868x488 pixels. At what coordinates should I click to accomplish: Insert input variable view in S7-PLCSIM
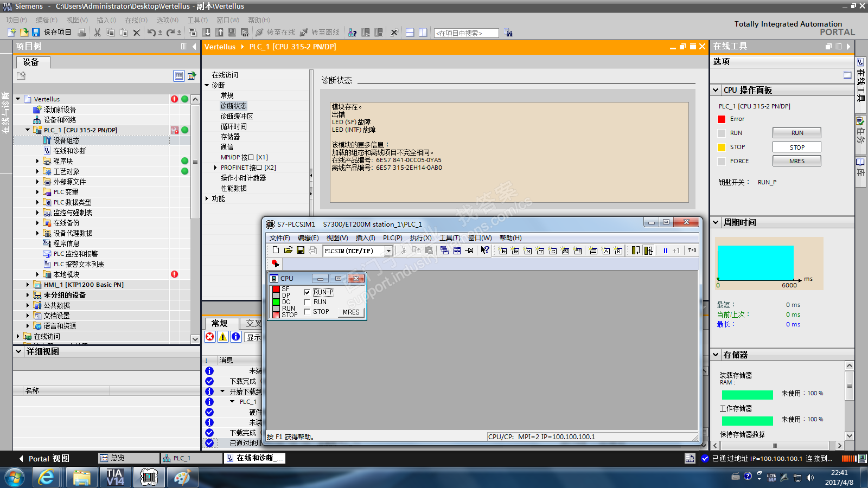point(503,251)
